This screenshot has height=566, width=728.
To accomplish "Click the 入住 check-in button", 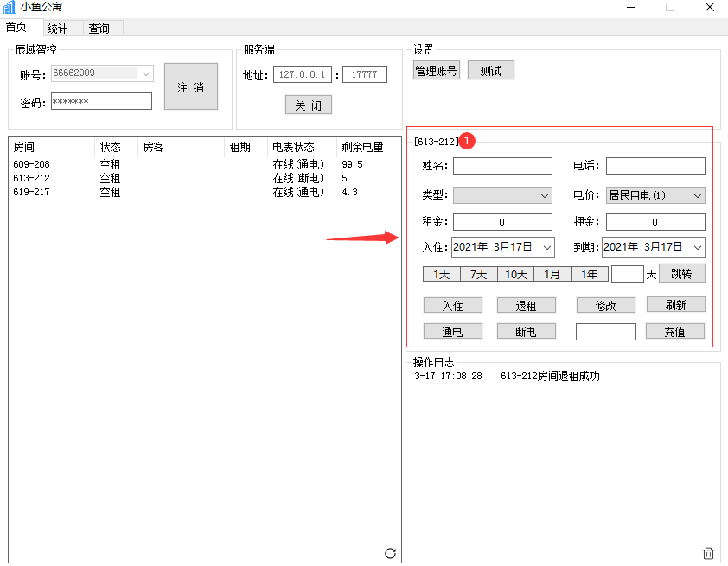I will click(453, 306).
